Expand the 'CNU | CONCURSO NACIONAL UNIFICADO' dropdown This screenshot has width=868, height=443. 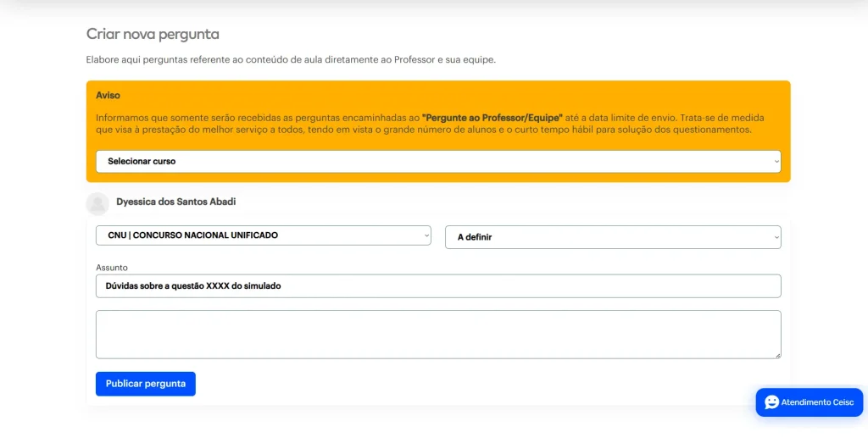pos(264,235)
